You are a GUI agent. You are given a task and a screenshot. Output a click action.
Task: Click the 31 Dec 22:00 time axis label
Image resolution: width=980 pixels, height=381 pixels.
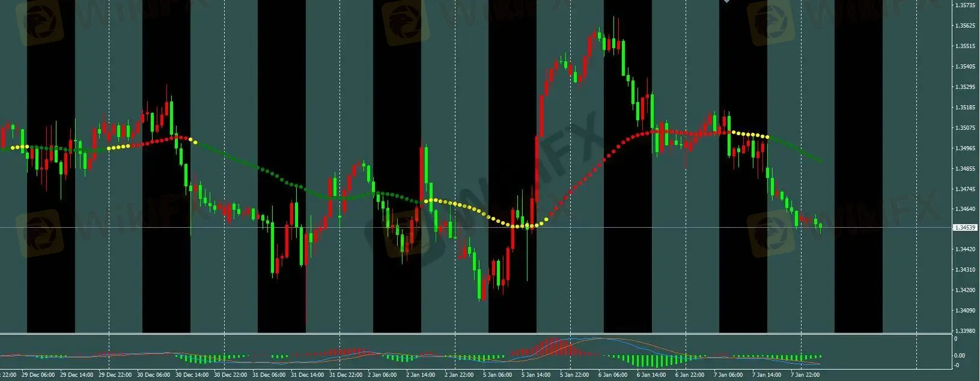347,375
